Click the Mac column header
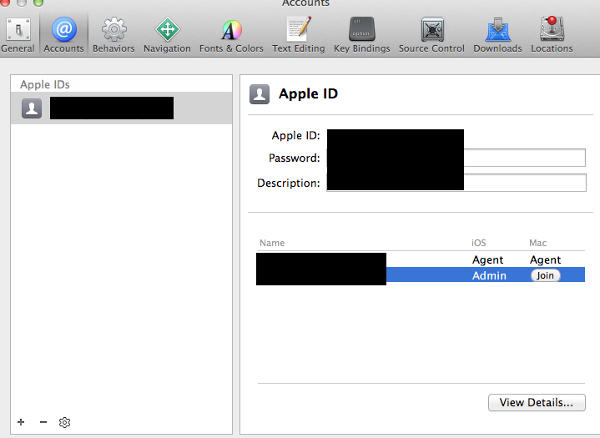This screenshot has width=600, height=438. (538, 243)
